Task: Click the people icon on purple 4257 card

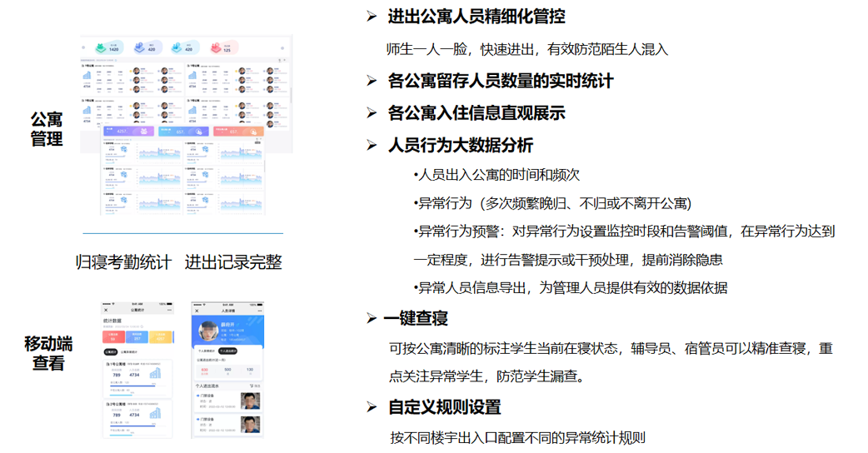Action: click(144, 131)
